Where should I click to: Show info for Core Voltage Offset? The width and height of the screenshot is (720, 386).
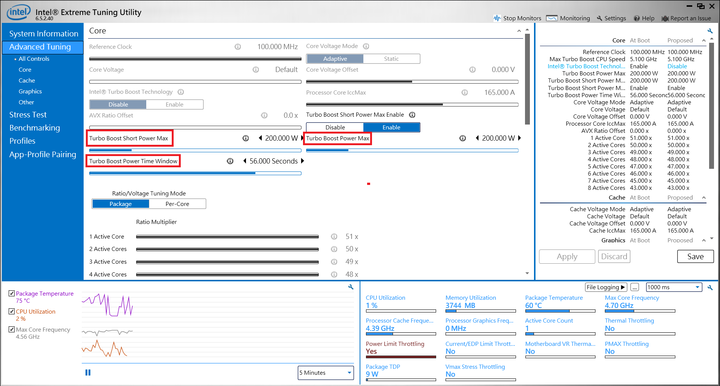472,70
